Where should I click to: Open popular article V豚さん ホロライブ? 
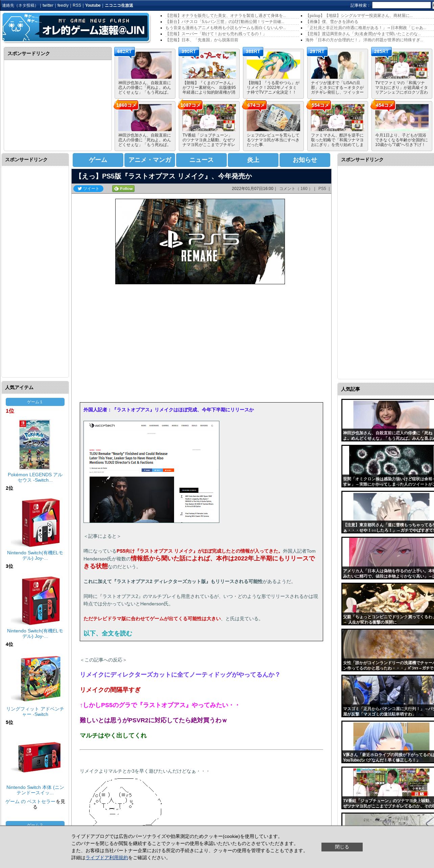coord(388,742)
